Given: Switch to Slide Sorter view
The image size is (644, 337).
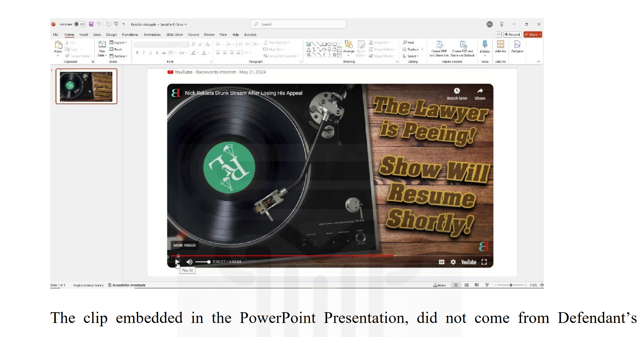Looking at the screenshot, I should click(466, 285).
